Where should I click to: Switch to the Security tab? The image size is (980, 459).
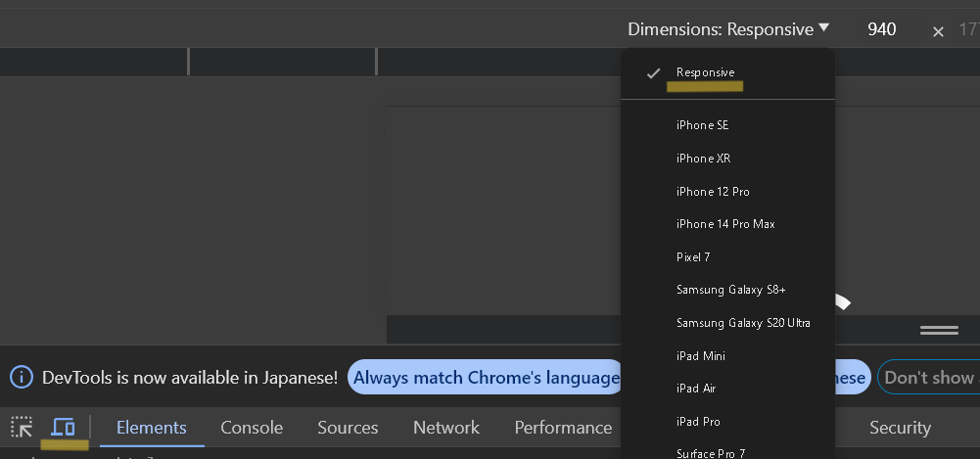(900, 427)
